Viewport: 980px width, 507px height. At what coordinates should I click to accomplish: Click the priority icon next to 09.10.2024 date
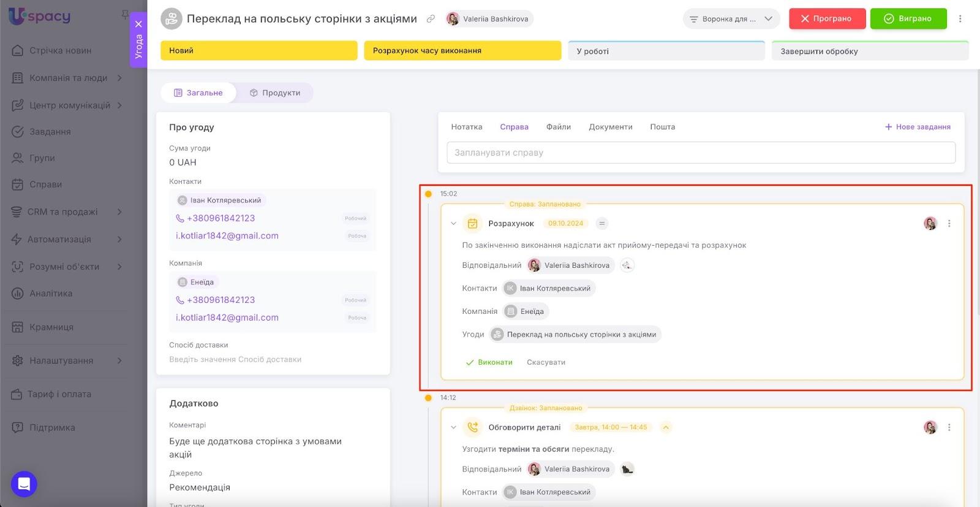[x=601, y=224]
